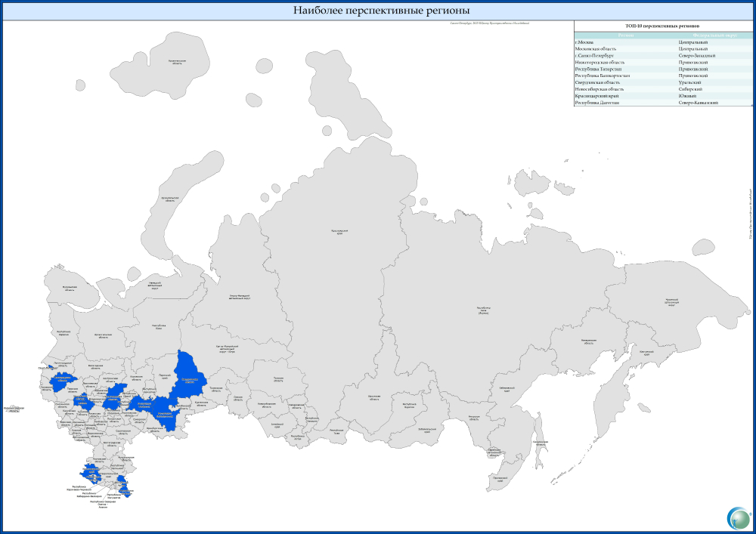Click the globe logo in the corner
The image size is (756, 534).
pyautogui.click(x=739, y=518)
